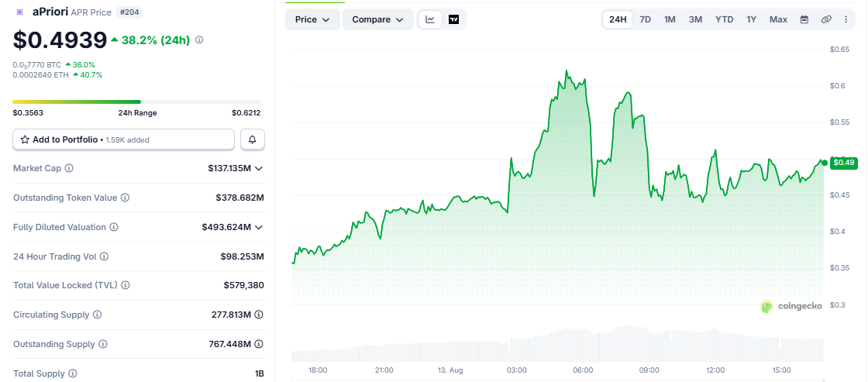Open chart more options menu
The image size is (868, 382).
[x=846, y=19]
